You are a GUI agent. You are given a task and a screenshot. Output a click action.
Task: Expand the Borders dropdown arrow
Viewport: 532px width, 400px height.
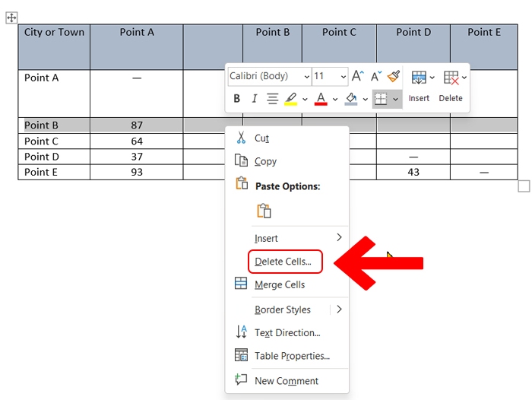click(395, 99)
